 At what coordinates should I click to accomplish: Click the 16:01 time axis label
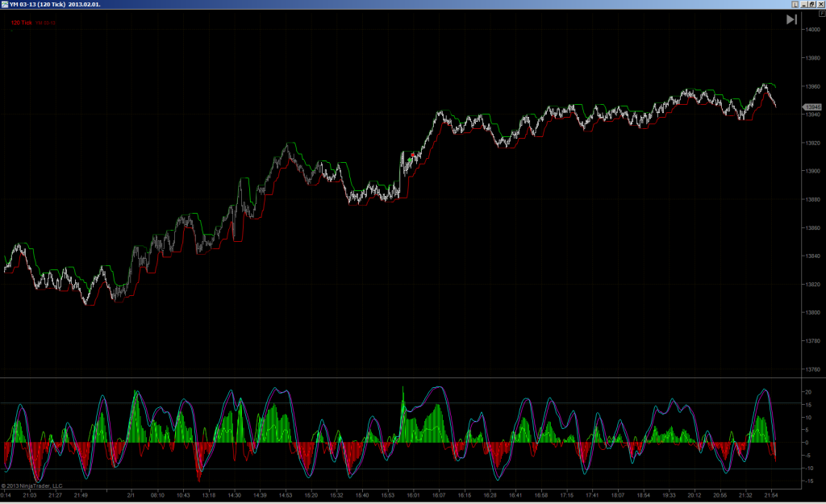click(413, 495)
